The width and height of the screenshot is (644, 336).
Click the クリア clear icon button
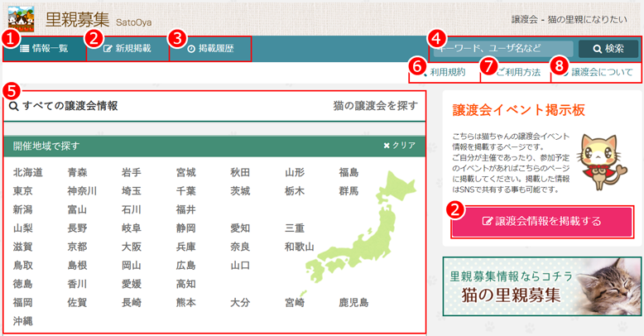(387, 146)
